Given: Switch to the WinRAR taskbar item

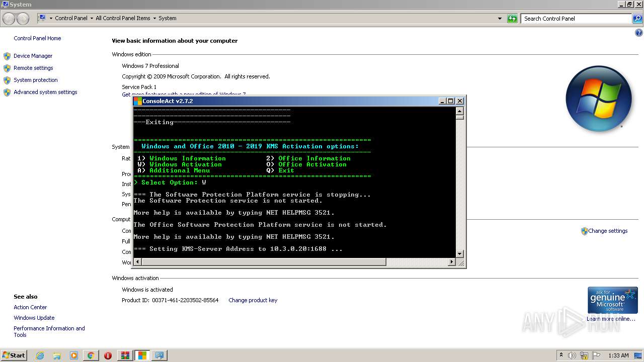Looking at the screenshot, I should click(125, 355).
